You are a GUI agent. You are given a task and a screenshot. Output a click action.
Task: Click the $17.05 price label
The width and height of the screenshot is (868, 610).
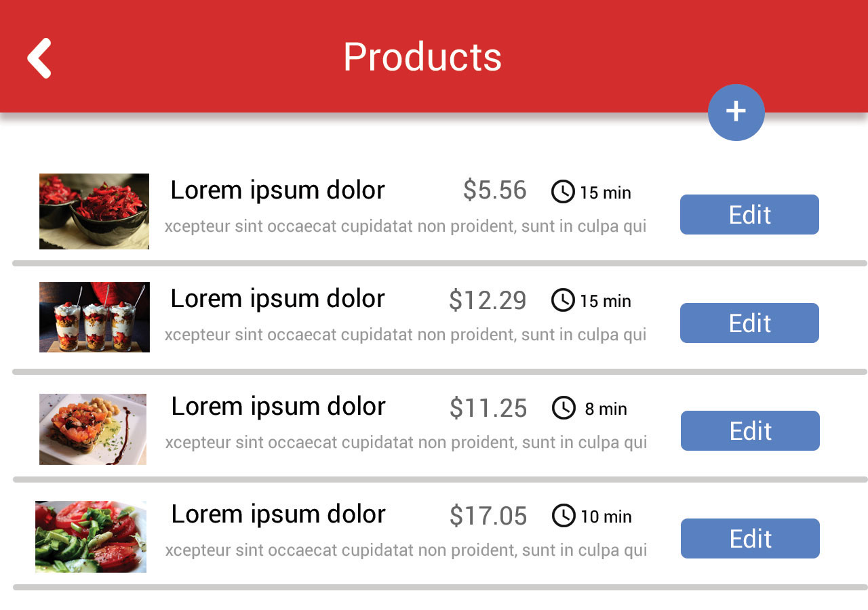(x=488, y=516)
